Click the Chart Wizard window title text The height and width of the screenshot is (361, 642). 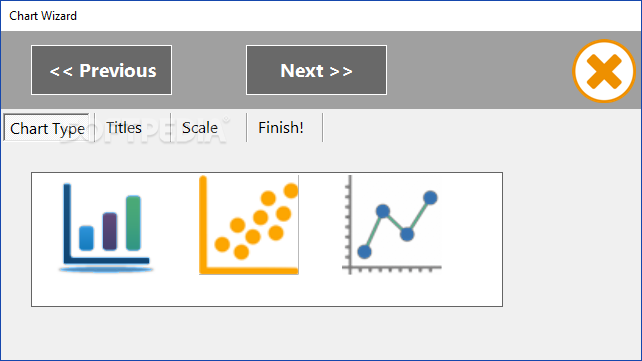click(43, 16)
